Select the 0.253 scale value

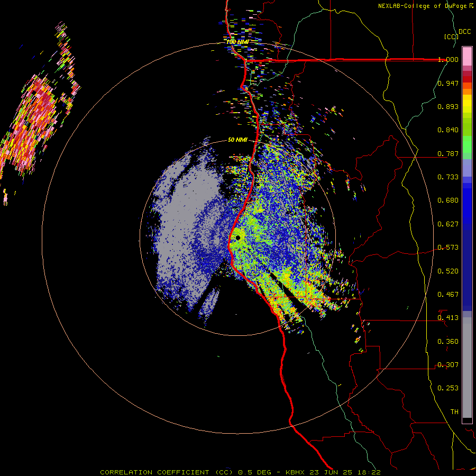pos(448,388)
